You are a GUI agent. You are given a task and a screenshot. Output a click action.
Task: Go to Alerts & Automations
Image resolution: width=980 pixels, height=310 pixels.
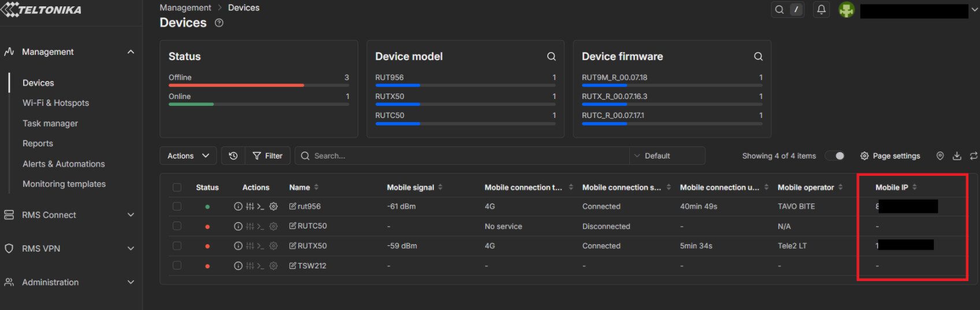tap(64, 164)
